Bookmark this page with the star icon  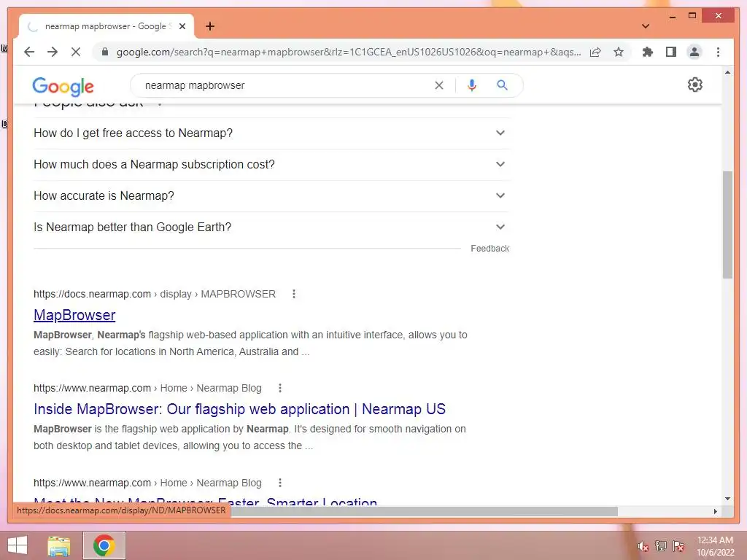pyautogui.click(x=619, y=52)
